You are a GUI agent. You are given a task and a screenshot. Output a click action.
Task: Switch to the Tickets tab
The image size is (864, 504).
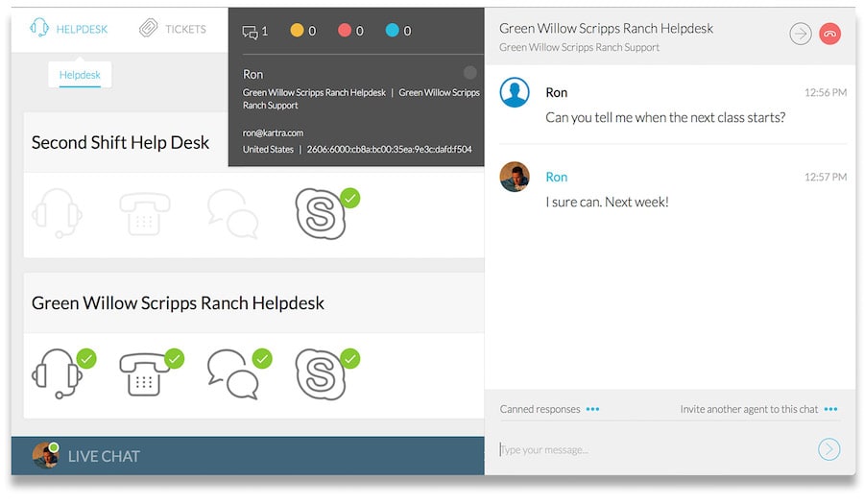tap(173, 29)
